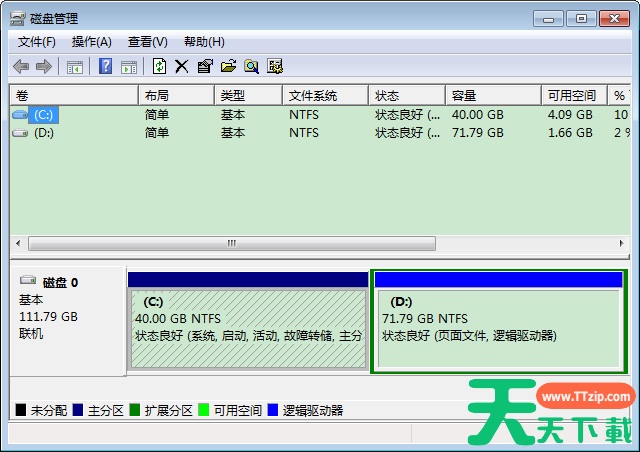Click the Explore magnifier toolbar icon

point(251,66)
